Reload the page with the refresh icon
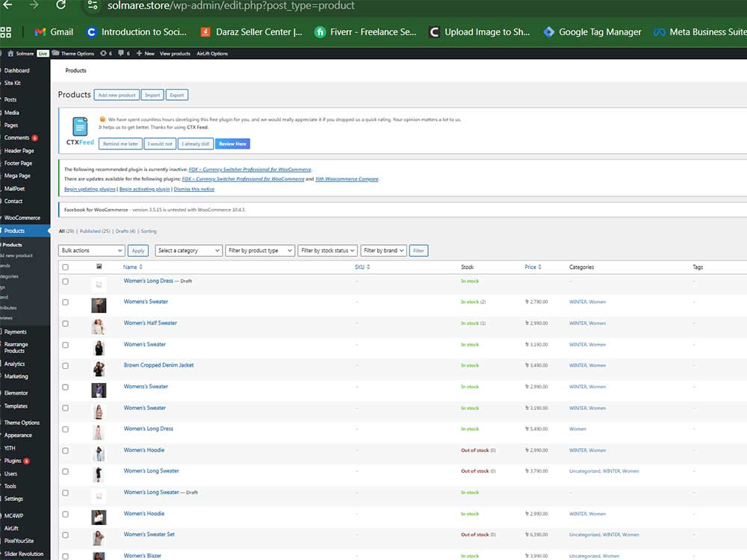This screenshot has width=747, height=560. coord(61,5)
